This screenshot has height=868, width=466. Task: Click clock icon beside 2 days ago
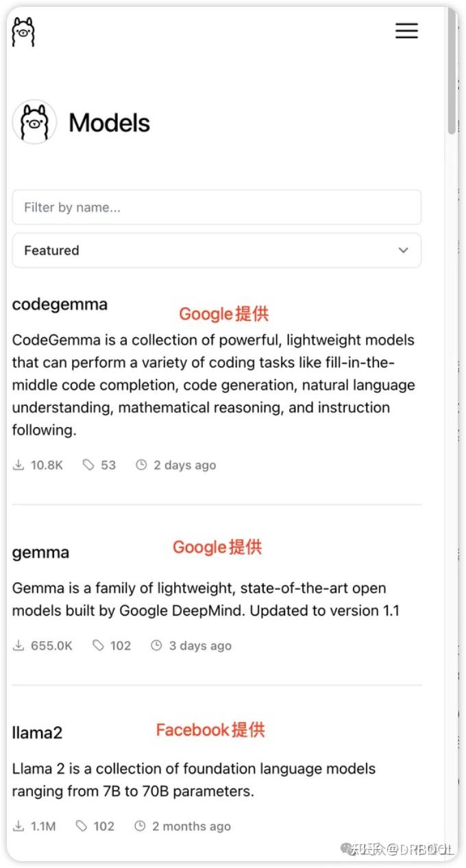(142, 465)
